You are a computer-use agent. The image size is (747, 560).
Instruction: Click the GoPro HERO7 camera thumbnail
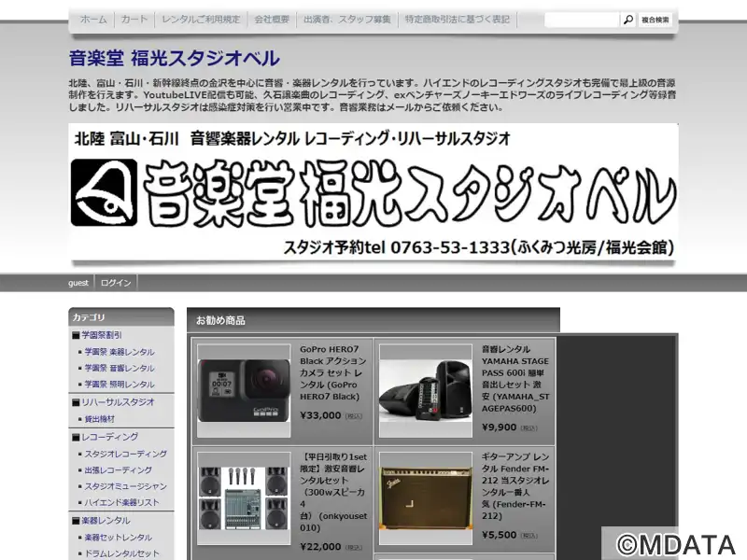[x=244, y=390]
